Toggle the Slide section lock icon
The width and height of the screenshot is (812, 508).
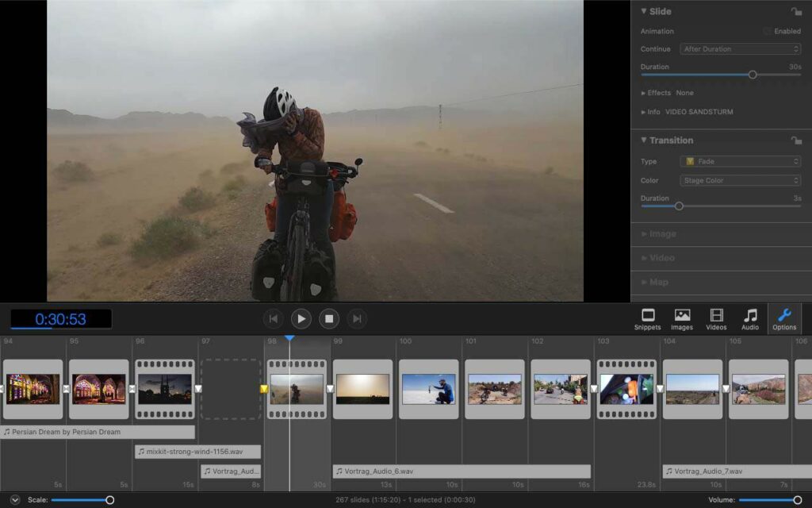click(795, 11)
